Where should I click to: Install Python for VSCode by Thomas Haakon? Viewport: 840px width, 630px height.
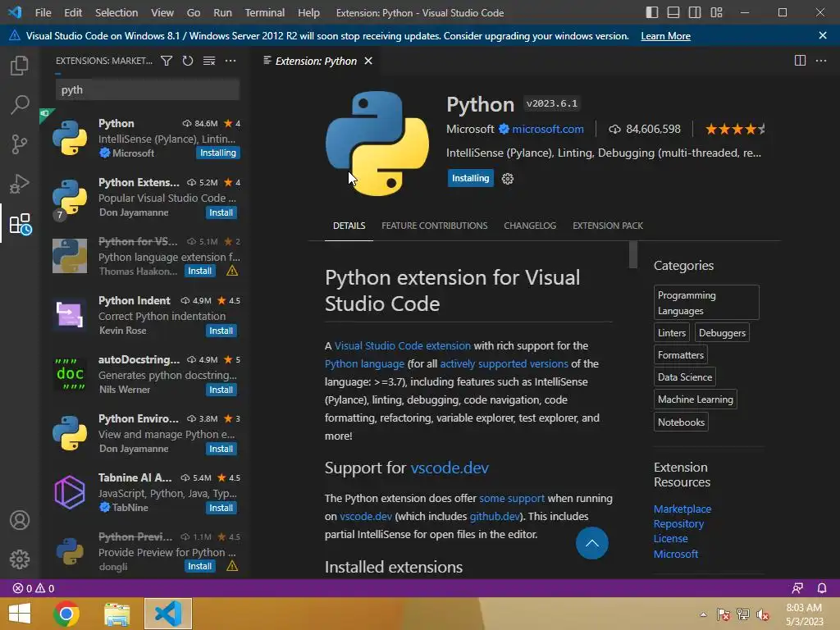pos(200,271)
